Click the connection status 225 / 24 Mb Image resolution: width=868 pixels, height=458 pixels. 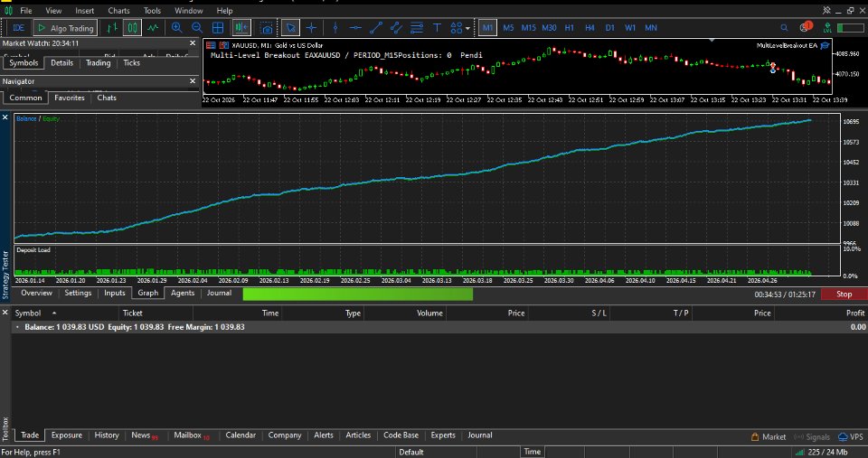pos(822,453)
